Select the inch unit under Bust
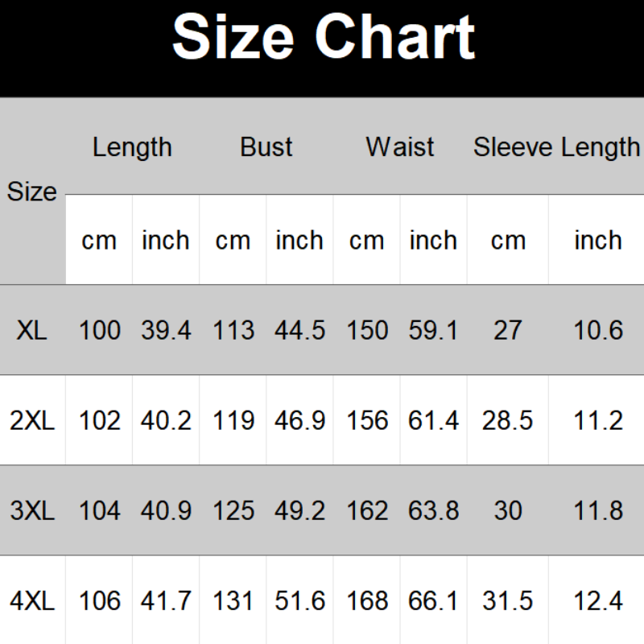 point(299,240)
